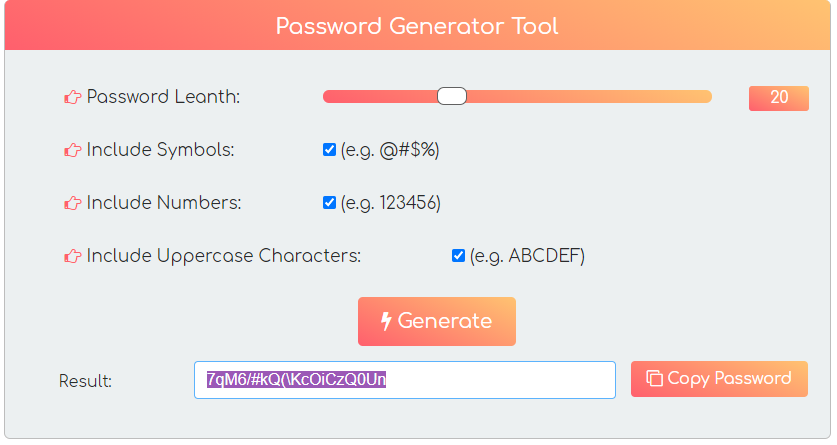837x445 pixels.
Task: Click the password length slider handle
Action: [x=452, y=97]
